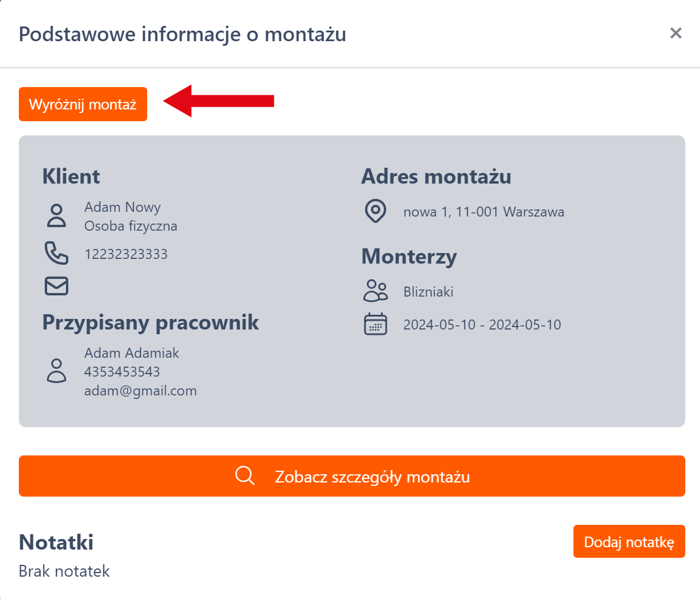This screenshot has height=599, width=700.
Task: Add a note with Dodaj notatkę
Action: coord(629,541)
